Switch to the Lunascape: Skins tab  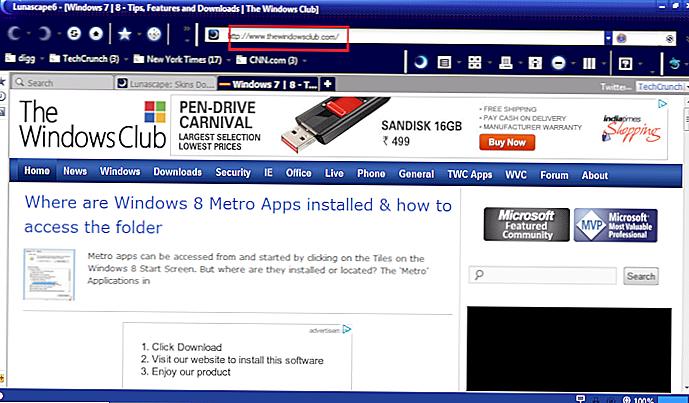pyautogui.click(x=166, y=84)
